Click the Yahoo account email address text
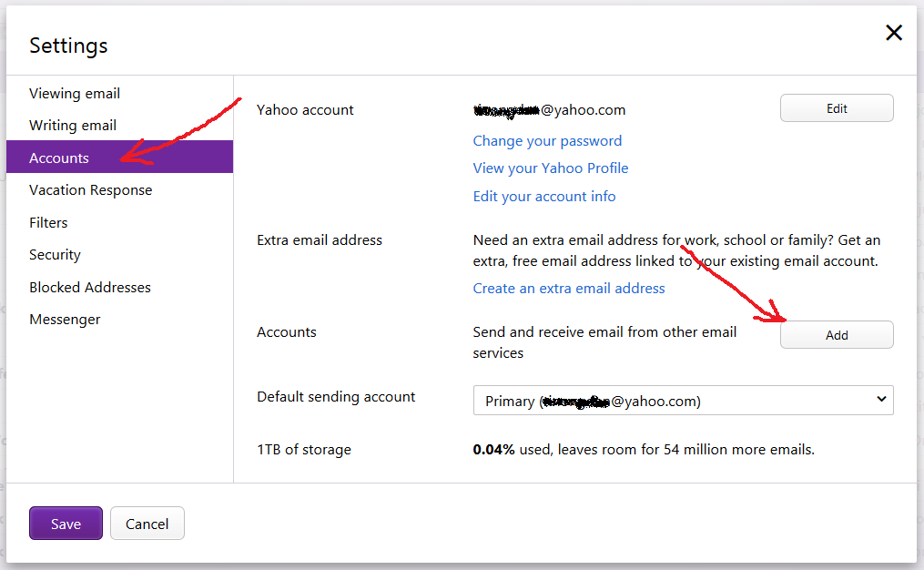Image resolution: width=924 pixels, height=570 pixels. click(x=549, y=110)
